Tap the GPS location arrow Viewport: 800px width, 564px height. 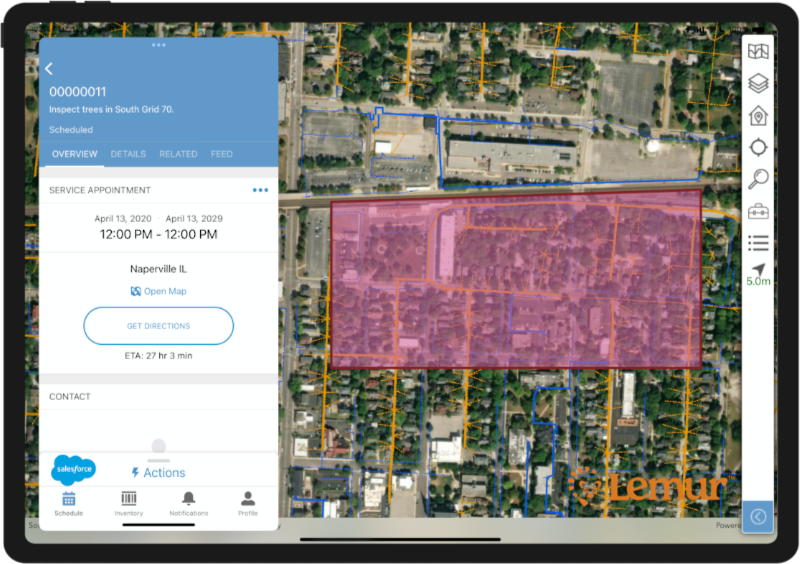coord(758,271)
